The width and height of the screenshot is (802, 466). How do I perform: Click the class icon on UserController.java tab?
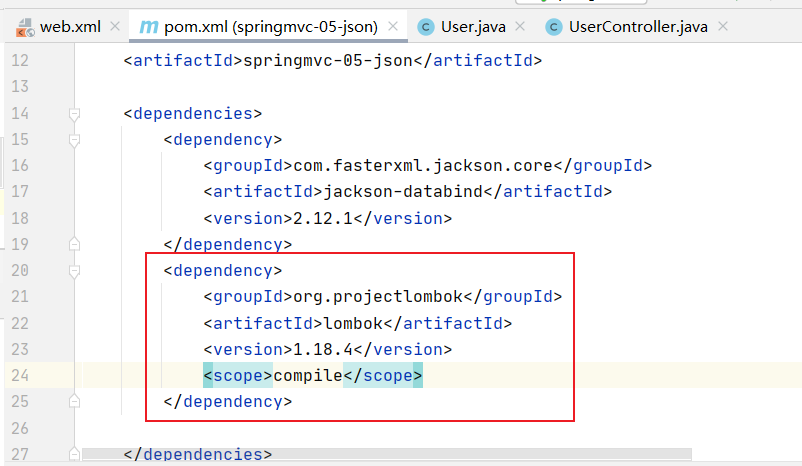point(553,26)
